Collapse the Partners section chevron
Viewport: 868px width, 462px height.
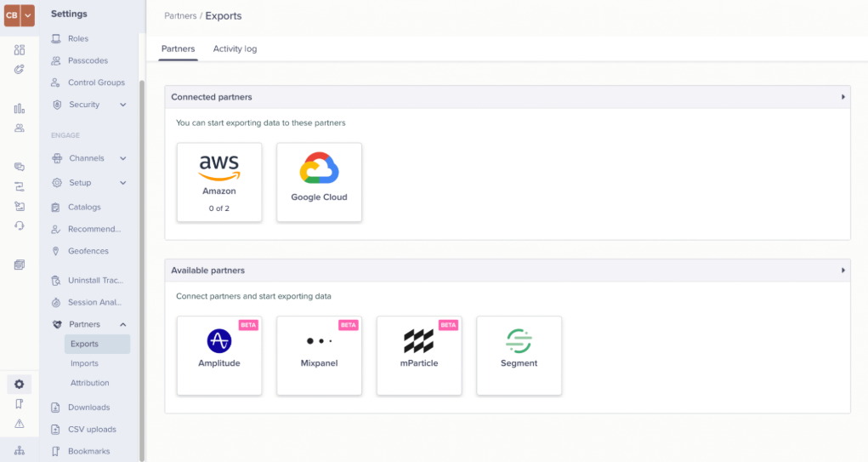click(x=123, y=325)
